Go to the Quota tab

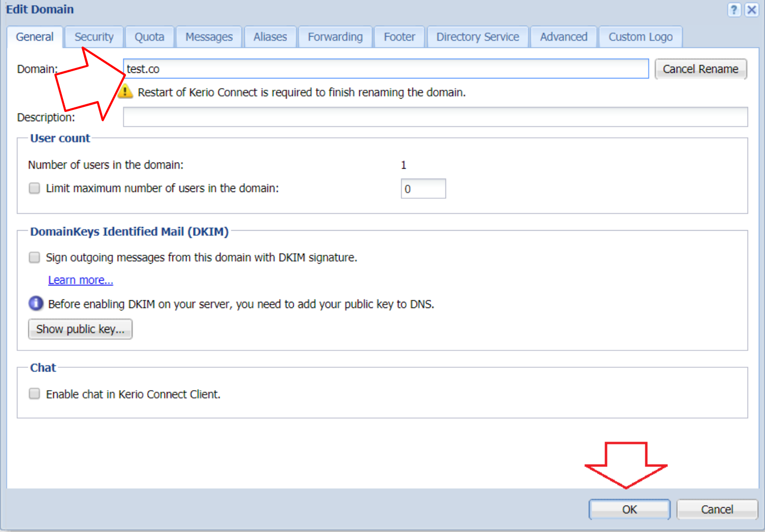150,37
